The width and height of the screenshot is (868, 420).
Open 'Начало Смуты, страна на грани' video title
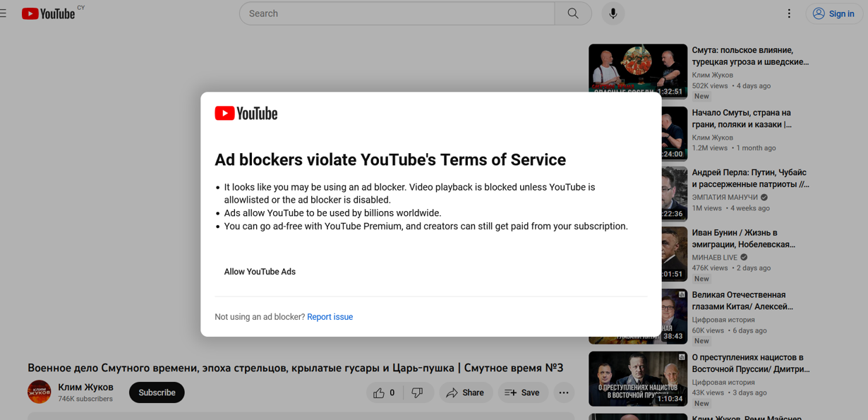742,119
